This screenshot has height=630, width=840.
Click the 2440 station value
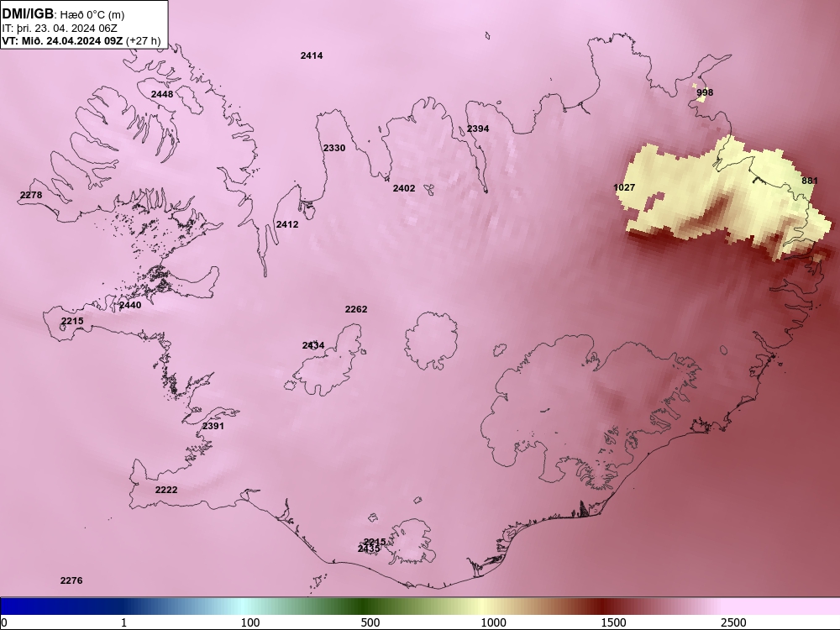[130, 306]
